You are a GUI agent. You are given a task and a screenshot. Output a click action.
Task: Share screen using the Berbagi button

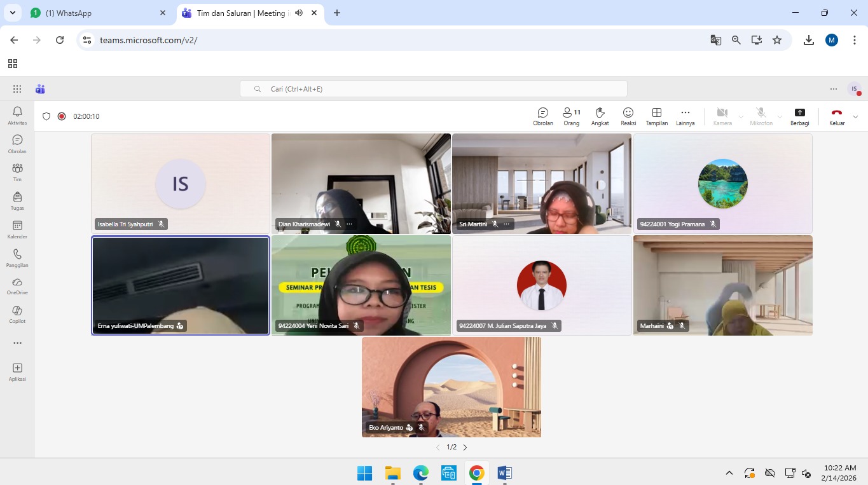pos(799,116)
